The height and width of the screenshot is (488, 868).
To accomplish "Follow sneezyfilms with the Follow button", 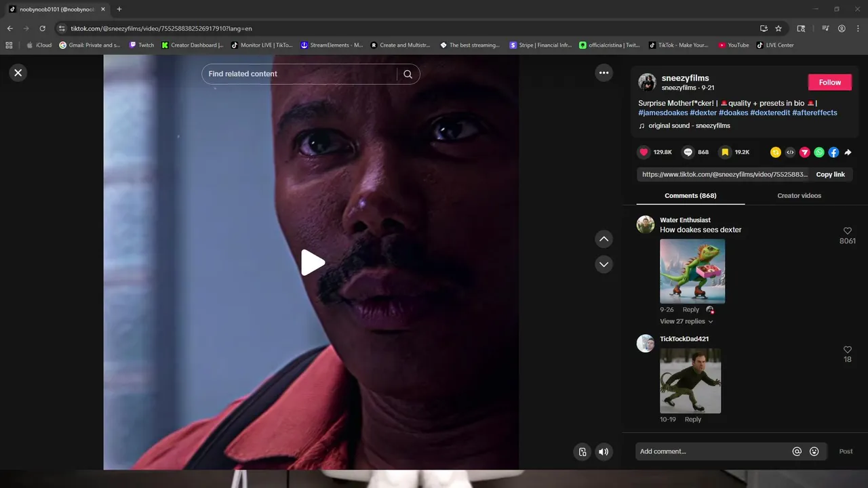I will (x=830, y=82).
